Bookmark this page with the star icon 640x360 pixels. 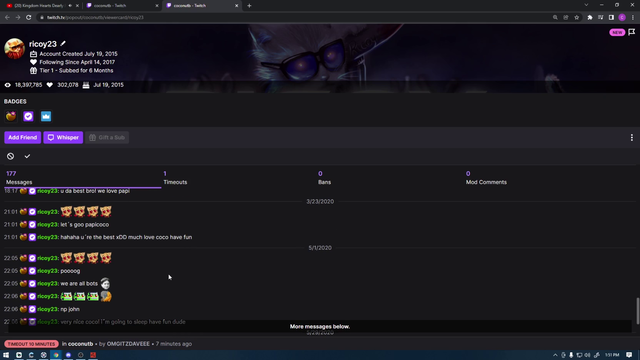(576, 18)
